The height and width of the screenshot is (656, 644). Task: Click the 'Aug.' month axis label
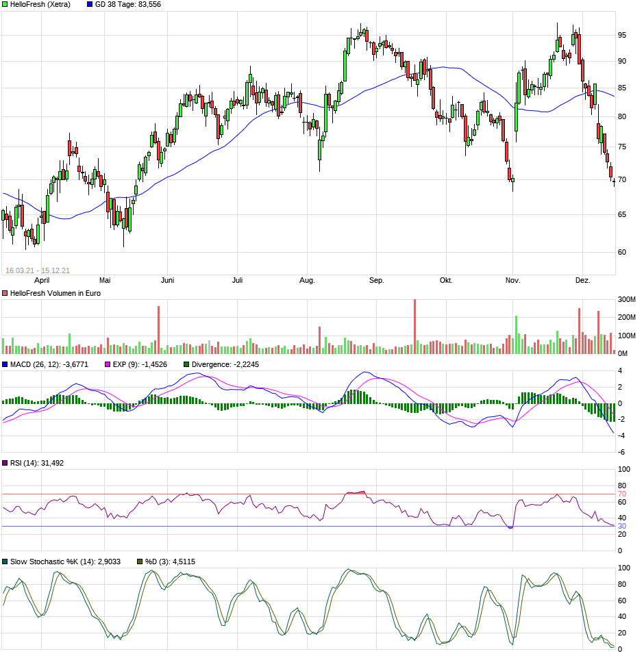(x=307, y=280)
